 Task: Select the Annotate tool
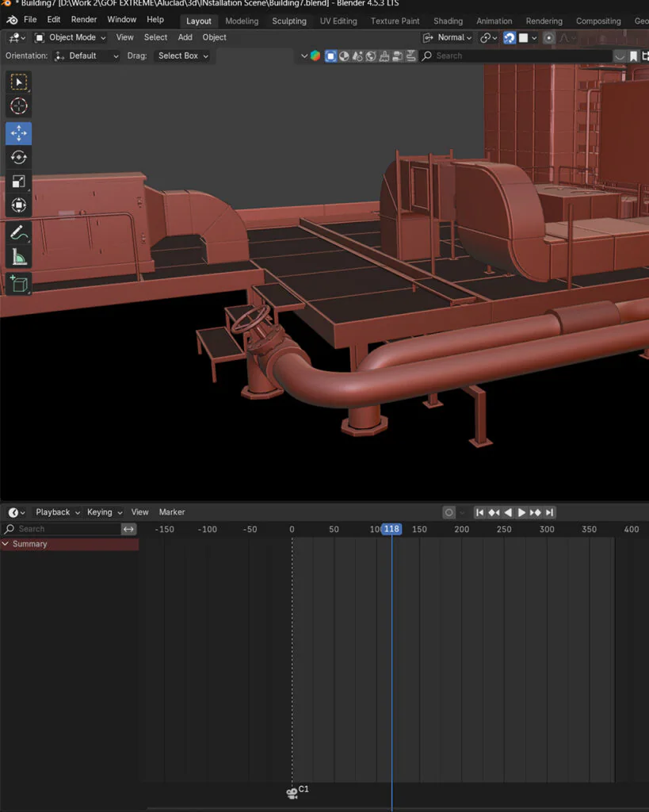tap(19, 233)
